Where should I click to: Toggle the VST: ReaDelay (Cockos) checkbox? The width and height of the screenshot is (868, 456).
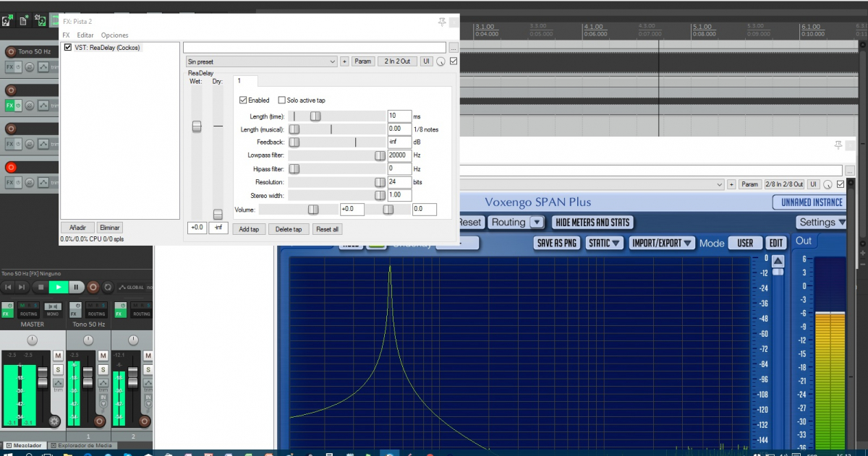[x=68, y=48]
